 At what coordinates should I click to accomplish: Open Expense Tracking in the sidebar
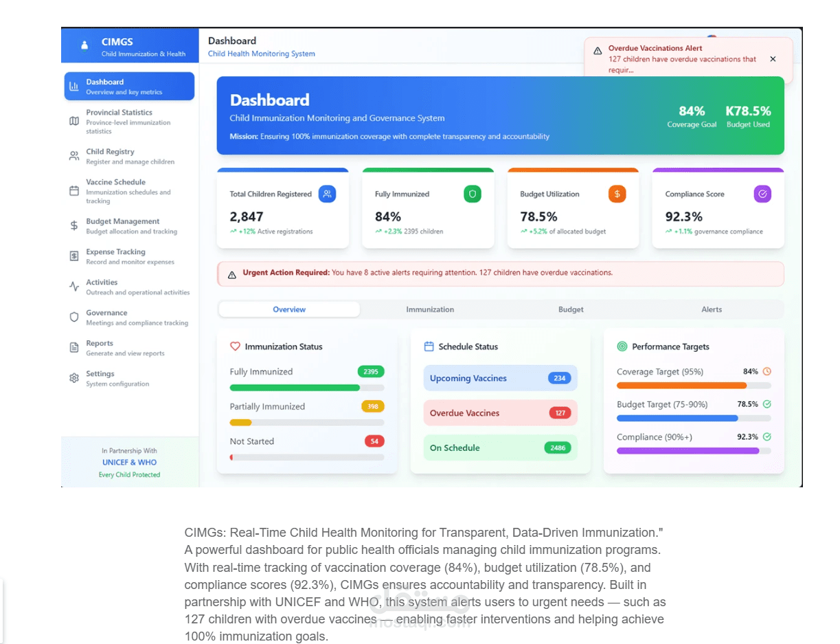[x=130, y=256]
